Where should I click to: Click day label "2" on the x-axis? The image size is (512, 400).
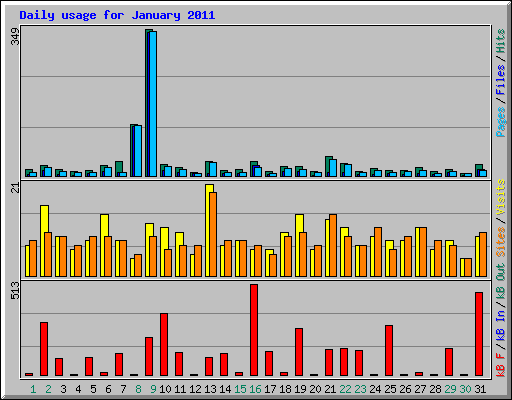48,389
